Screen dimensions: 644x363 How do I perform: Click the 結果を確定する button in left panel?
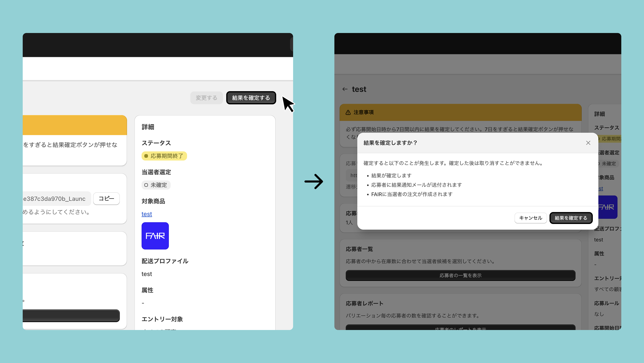click(251, 98)
